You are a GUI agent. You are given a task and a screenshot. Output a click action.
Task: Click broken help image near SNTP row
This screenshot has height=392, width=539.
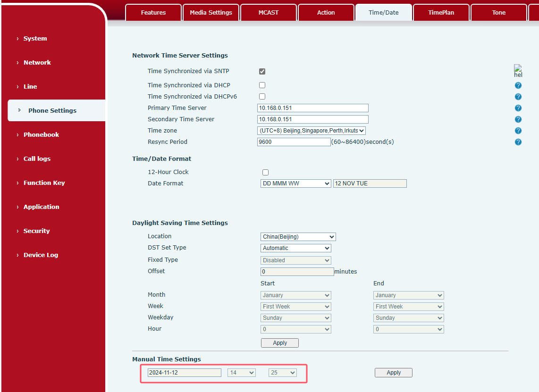tap(518, 71)
